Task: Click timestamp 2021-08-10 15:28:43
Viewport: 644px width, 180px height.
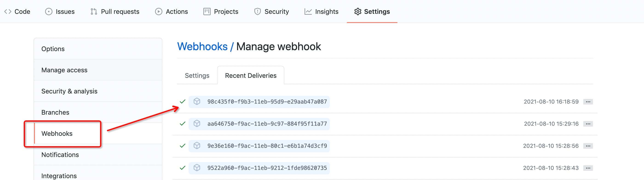Action: point(551,168)
